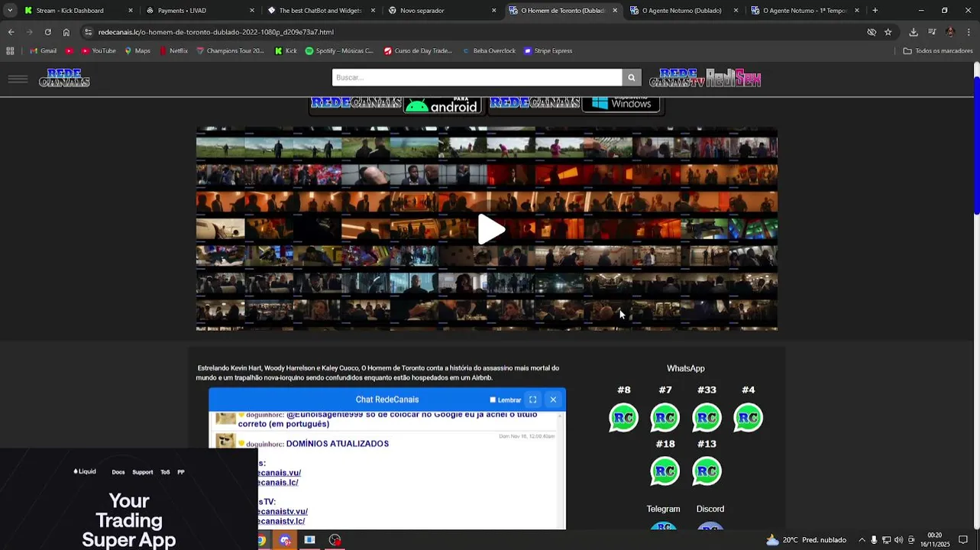
Task: Open the Curso de Day Trade bookmark
Action: 418,51
